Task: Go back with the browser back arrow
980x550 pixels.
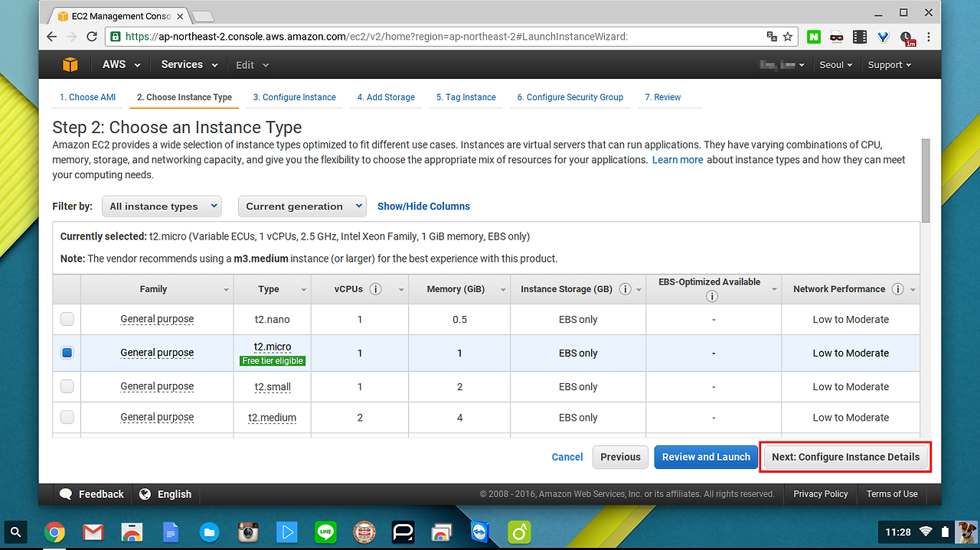Action: click(x=51, y=37)
